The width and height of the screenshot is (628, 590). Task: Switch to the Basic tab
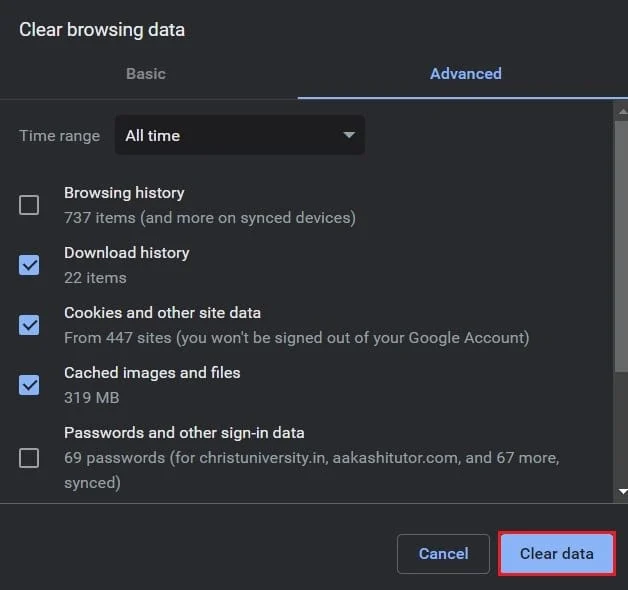tap(146, 74)
